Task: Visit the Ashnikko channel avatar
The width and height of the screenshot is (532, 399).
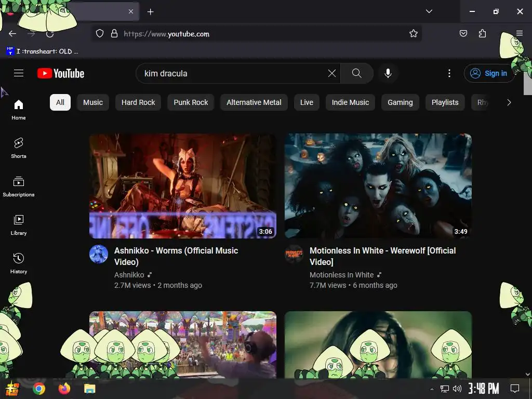Action: 99,254
